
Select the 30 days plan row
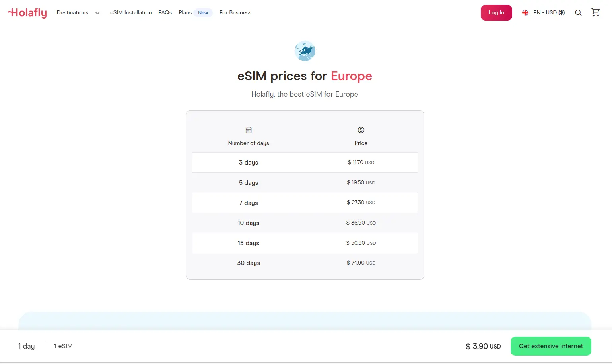[305, 263]
